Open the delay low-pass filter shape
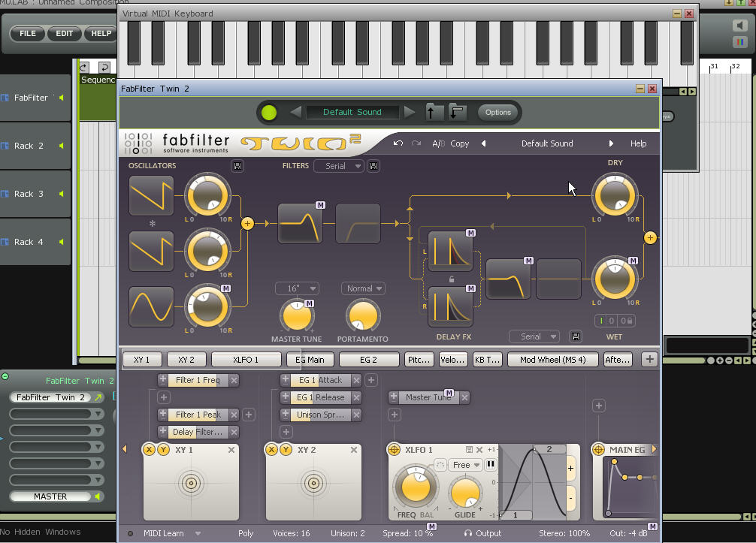756x543 pixels. 508,279
